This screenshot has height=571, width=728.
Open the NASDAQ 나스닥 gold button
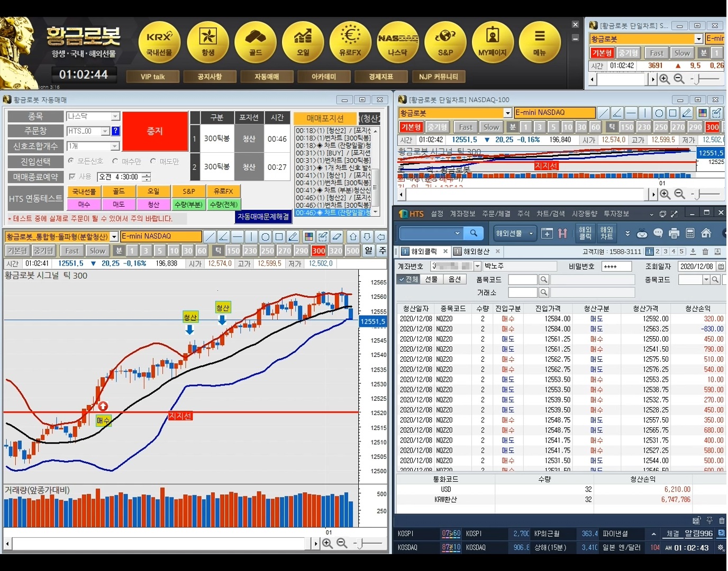pos(398,42)
